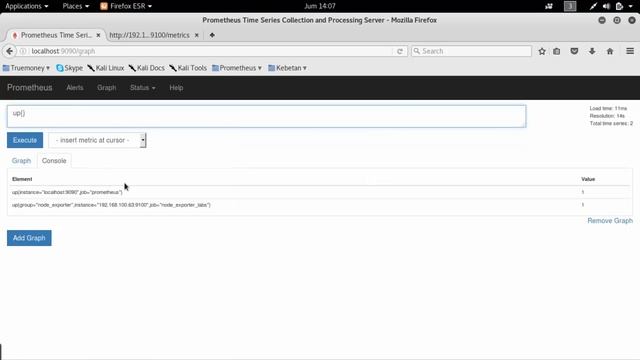Focus the up{} expression input field
This screenshot has width=640, height=360.
pyautogui.click(x=266, y=116)
